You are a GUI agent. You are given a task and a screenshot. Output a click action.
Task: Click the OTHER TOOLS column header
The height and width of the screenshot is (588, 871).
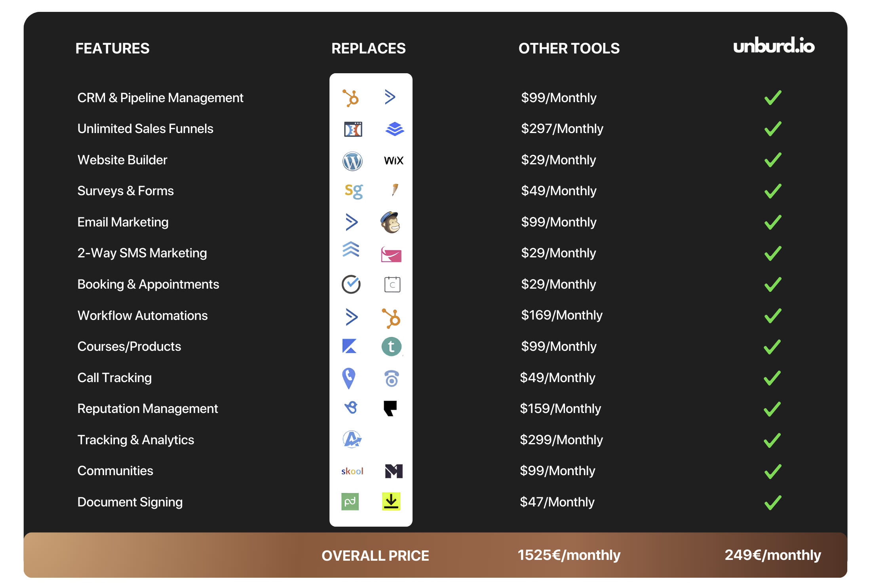(569, 48)
